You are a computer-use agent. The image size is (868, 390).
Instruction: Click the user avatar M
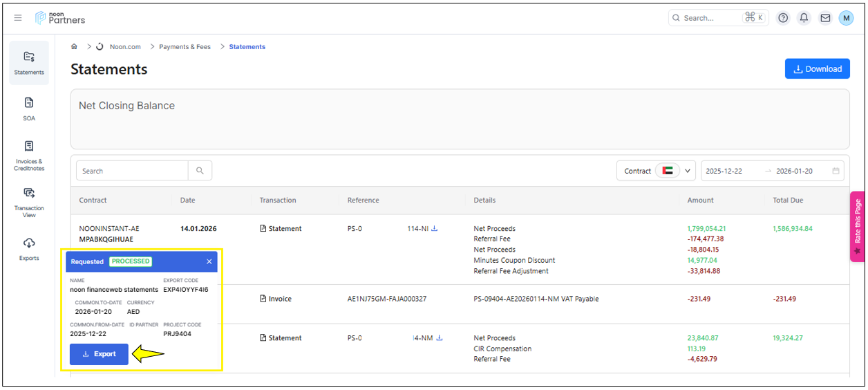(x=846, y=18)
